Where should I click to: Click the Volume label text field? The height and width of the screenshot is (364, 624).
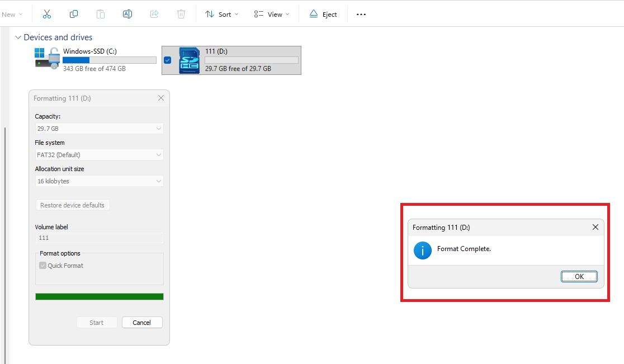point(99,238)
